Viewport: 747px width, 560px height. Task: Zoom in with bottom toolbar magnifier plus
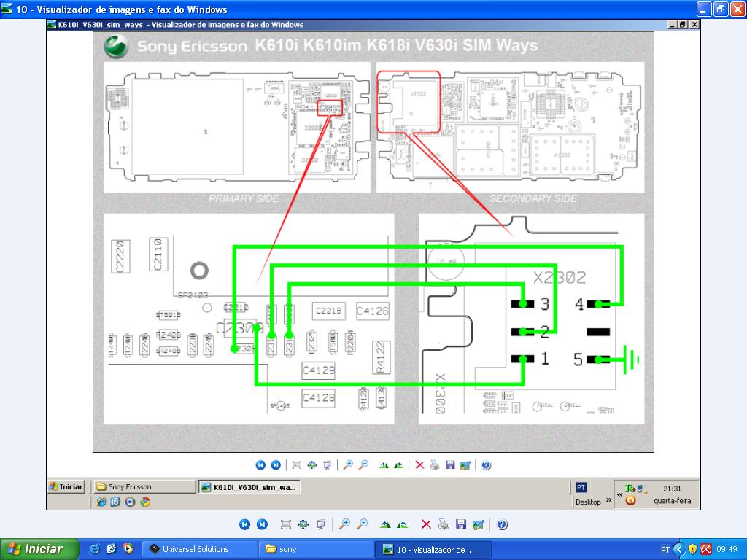[344, 524]
